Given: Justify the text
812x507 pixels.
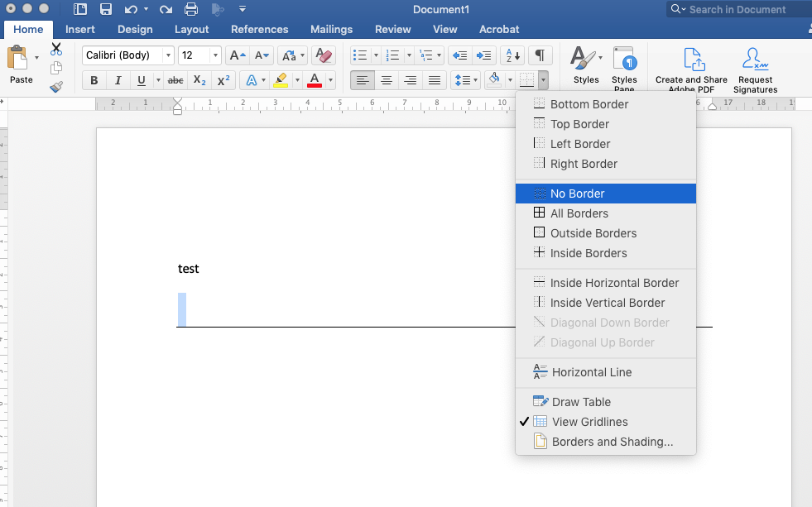Looking at the screenshot, I should click(434, 80).
